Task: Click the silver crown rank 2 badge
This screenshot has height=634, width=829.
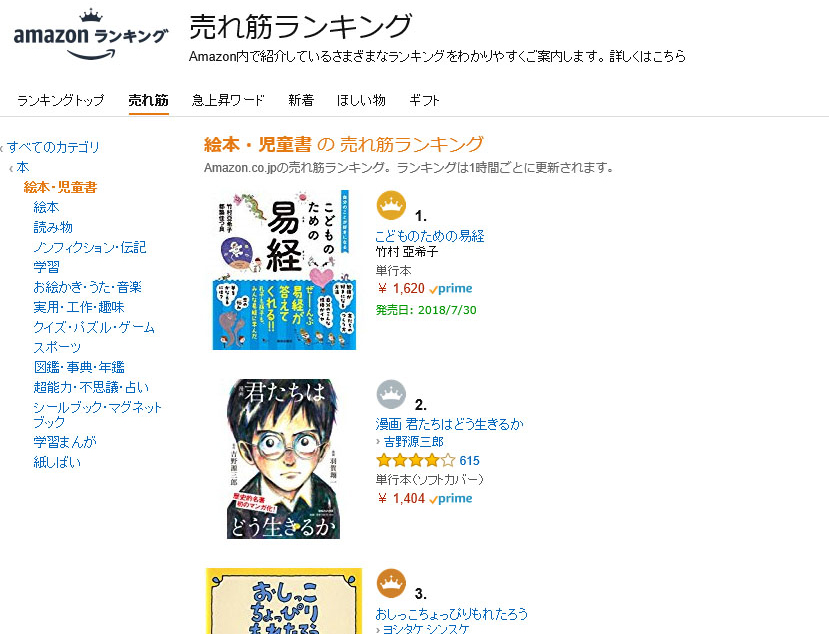Action: point(391,394)
